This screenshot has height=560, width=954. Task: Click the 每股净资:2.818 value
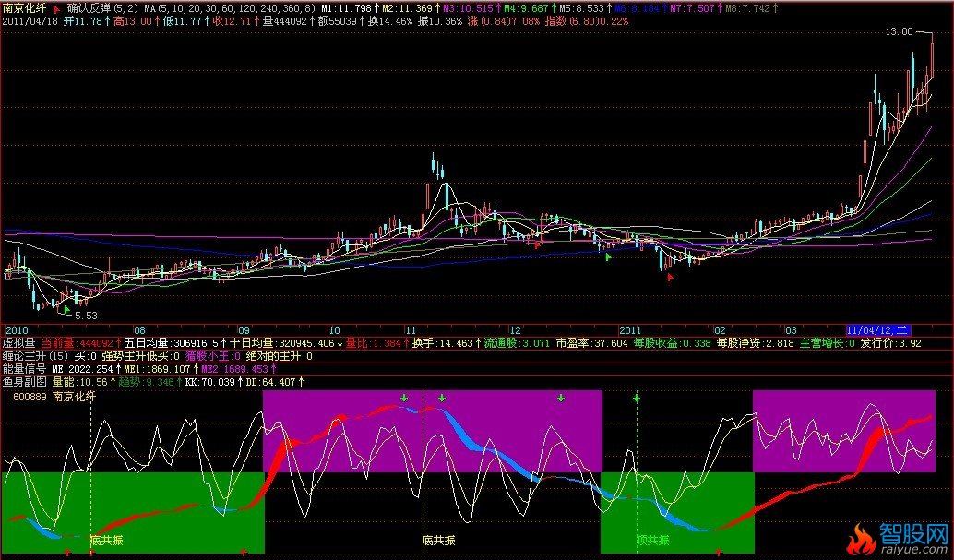[x=755, y=343]
